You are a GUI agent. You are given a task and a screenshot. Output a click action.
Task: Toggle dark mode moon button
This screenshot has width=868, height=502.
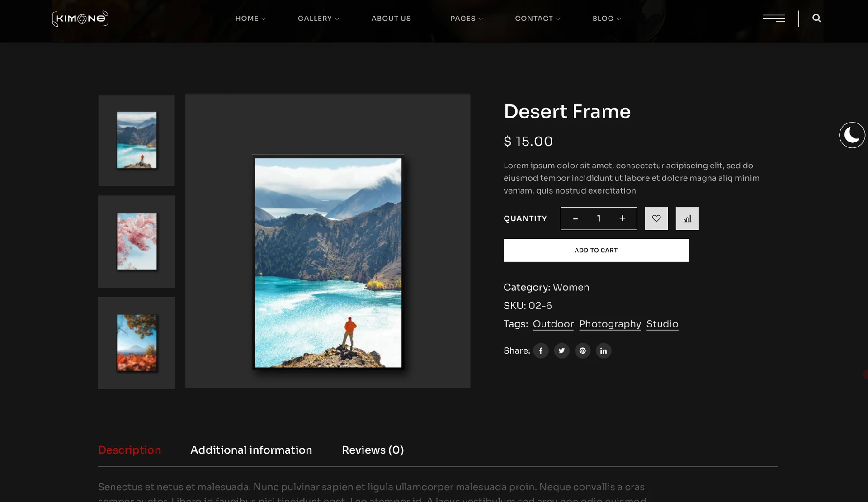coord(852,135)
